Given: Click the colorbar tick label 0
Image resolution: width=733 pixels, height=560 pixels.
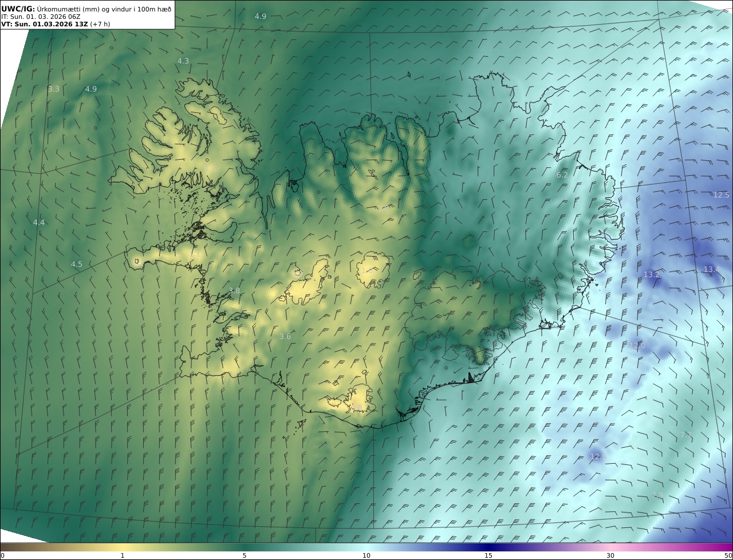Looking at the screenshot, I should [2, 555].
